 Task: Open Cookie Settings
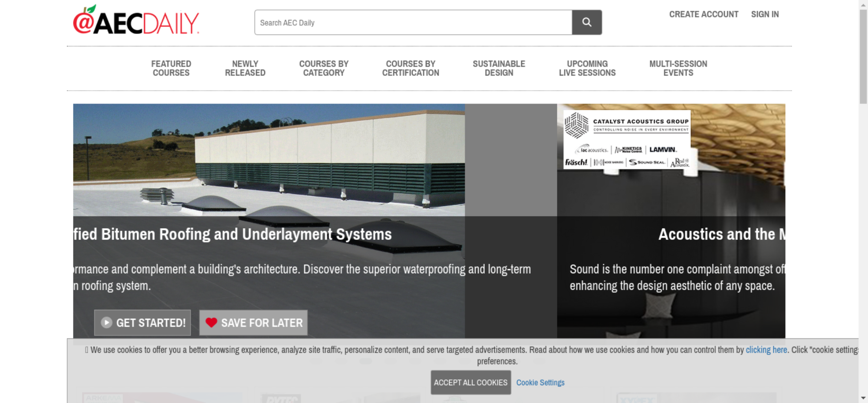(x=540, y=383)
